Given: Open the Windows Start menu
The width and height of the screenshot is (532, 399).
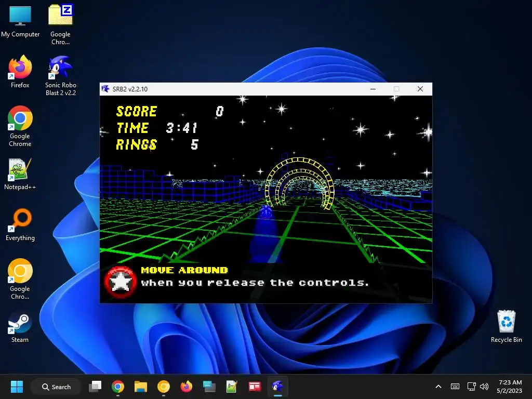Looking at the screenshot, I should click(17, 387).
